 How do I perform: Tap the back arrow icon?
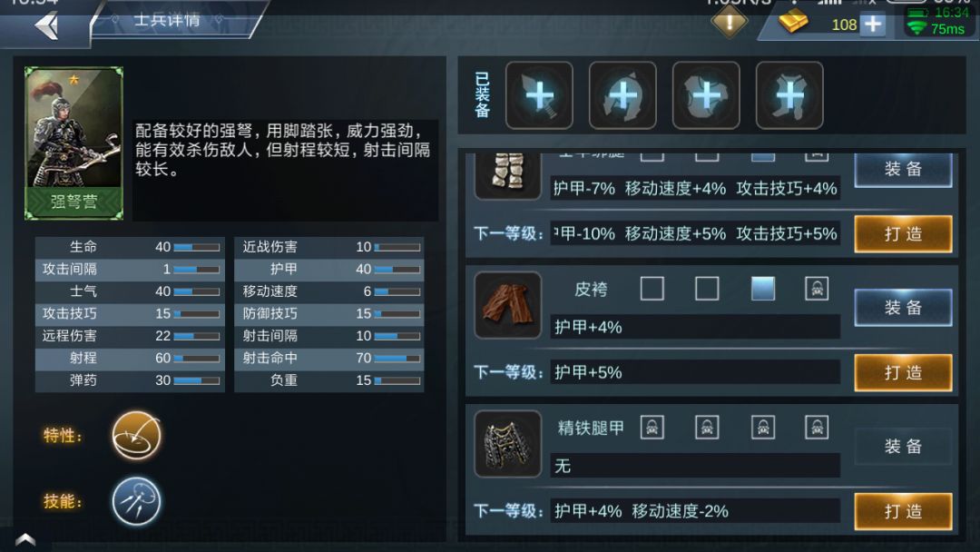[x=47, y=26]
